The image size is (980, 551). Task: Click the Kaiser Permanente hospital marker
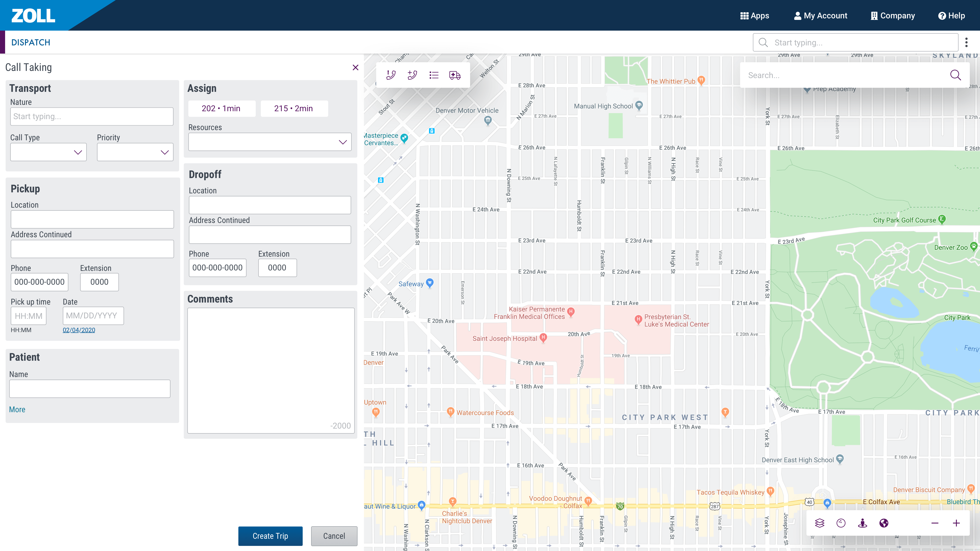tap(571, 312)
